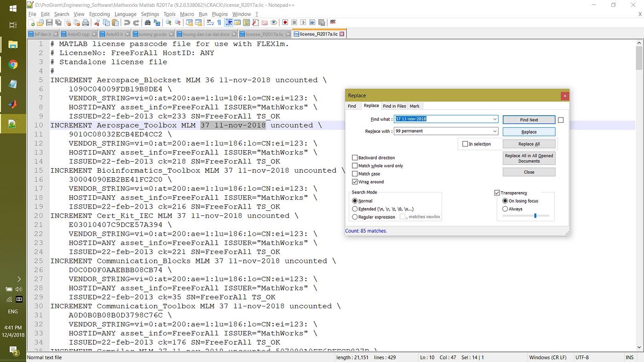This screenshot has height=362, width=644.
Task: Toggle Word Wrap toolbar icon
Action: pos(210,22)
